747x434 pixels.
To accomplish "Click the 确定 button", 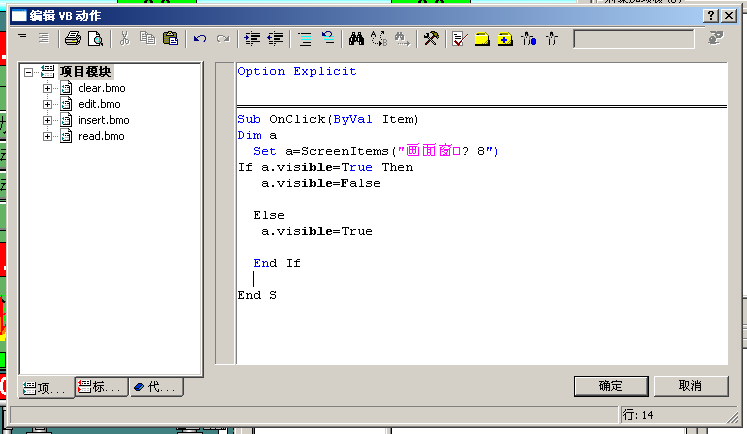I will 611,386.
